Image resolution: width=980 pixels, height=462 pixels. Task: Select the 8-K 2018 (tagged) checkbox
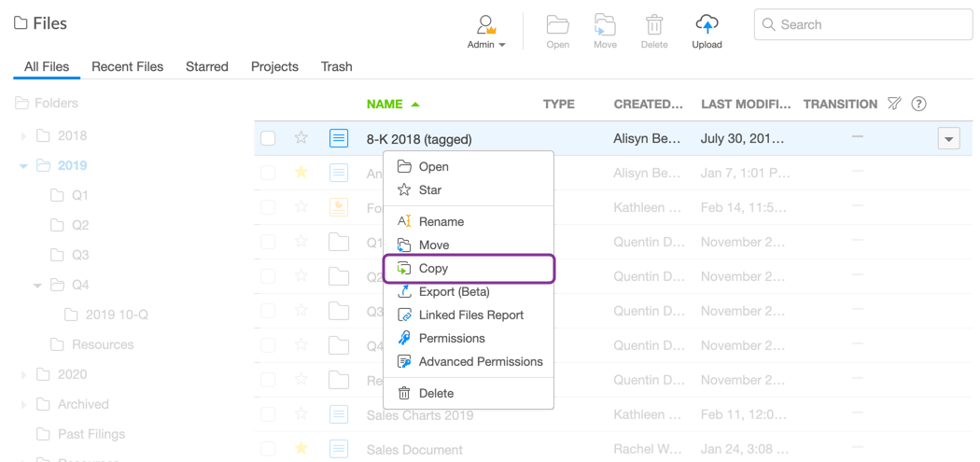tap(268, 138)
